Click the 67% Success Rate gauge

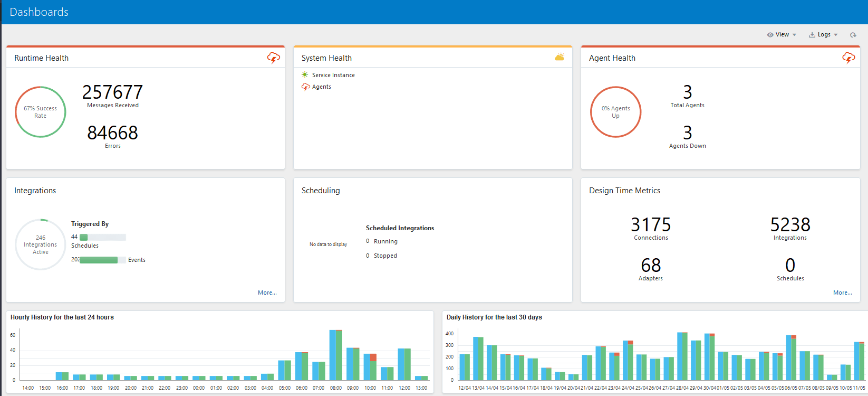click(41, 112)
